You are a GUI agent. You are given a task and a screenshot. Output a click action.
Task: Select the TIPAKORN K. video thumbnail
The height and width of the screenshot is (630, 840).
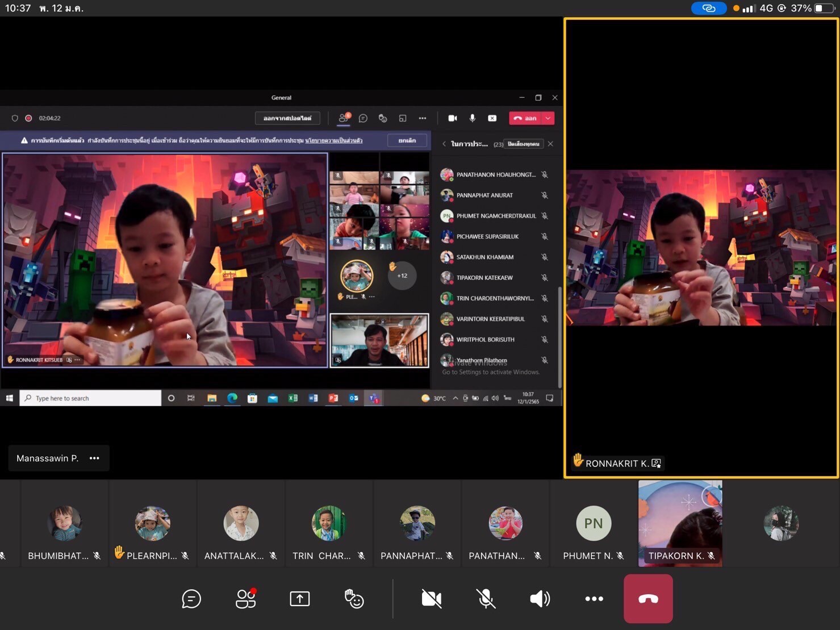click(x=680, y=523)
